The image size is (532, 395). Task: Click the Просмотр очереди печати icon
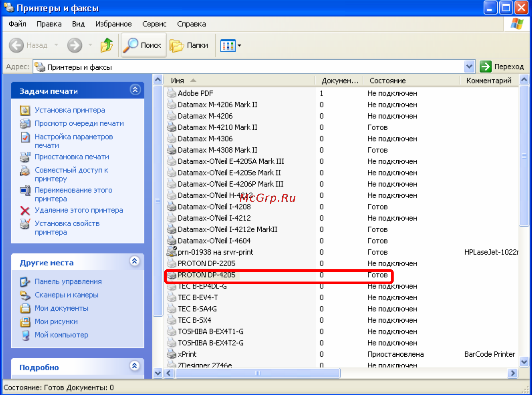click(x=25, y=124)
